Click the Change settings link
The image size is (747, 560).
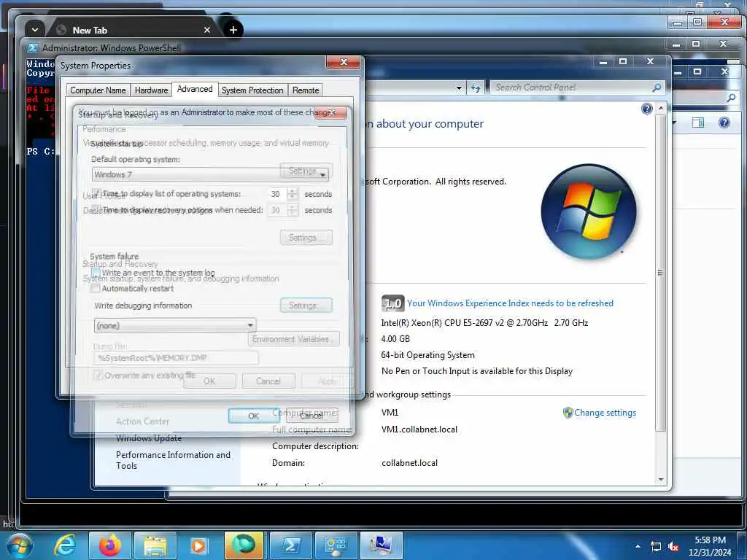[x=605, y=413]
